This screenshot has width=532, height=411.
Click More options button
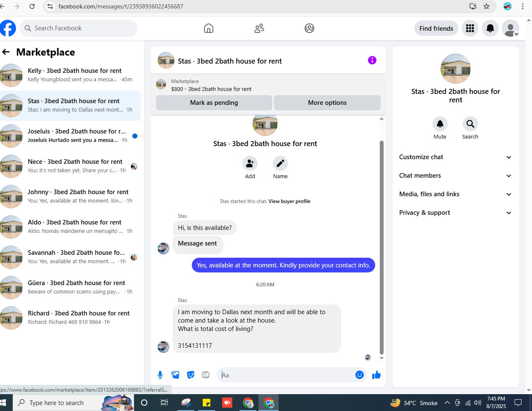click(327, 103)
